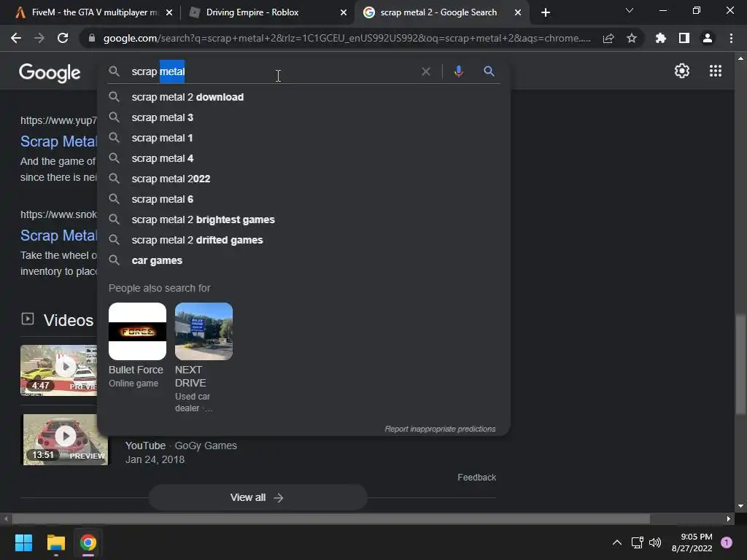
Task: Open the Chrome profile icon
Action: click(x=708, y=38)
